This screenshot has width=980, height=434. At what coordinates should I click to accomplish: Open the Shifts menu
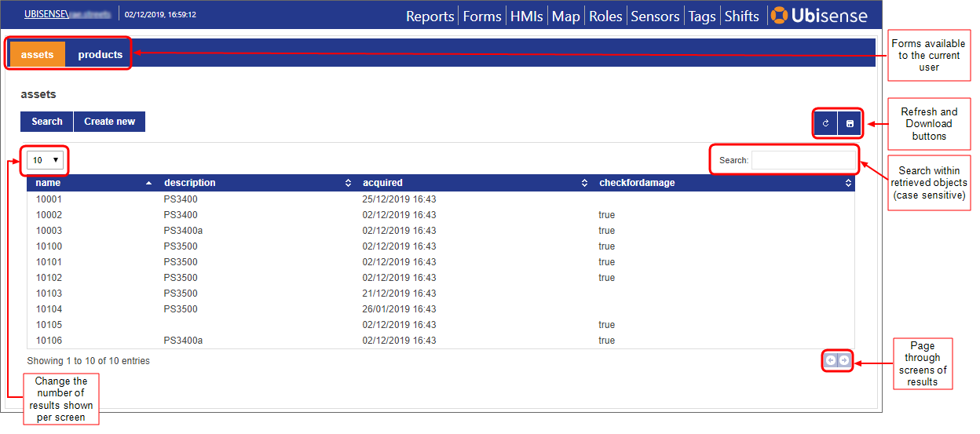coord(741,16)
